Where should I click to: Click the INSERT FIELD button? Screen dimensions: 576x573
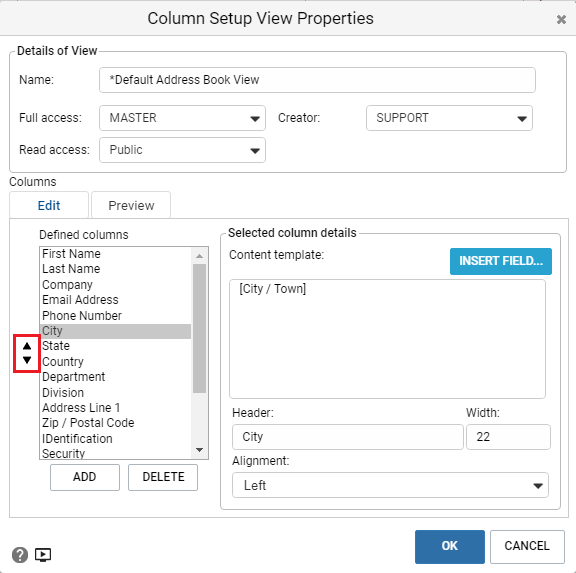click(x=501, y=261)
